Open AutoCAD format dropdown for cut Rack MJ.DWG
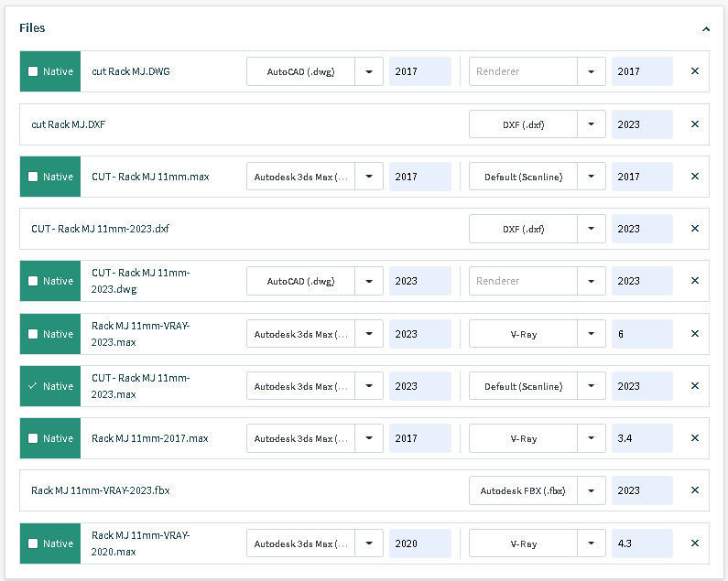The width and height of the screenshot is (728, 581). 369,71
